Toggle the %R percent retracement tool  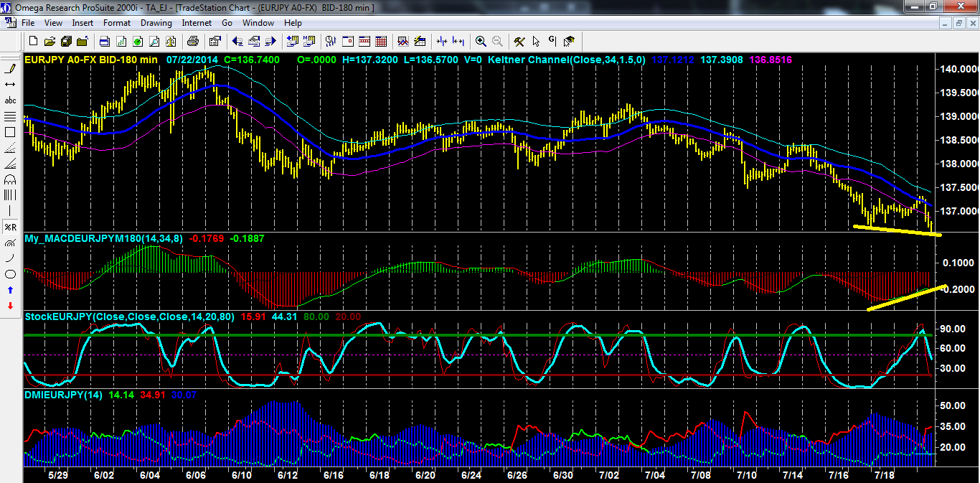pyautogui.click(x=10, y=227)
